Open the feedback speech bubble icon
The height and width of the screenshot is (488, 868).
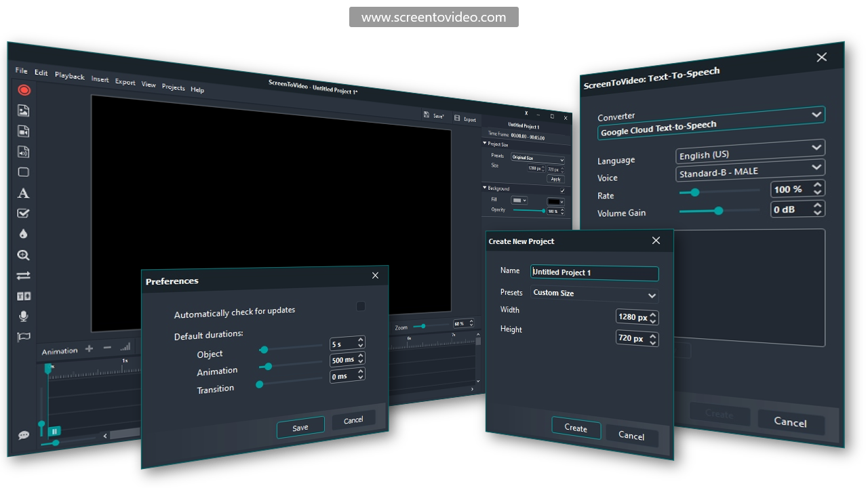tap(24, 435)
